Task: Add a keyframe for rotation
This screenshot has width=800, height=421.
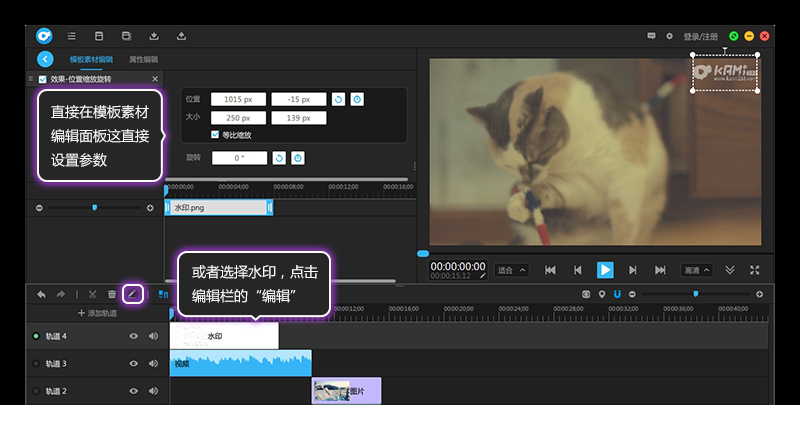Action: point(297,158)
